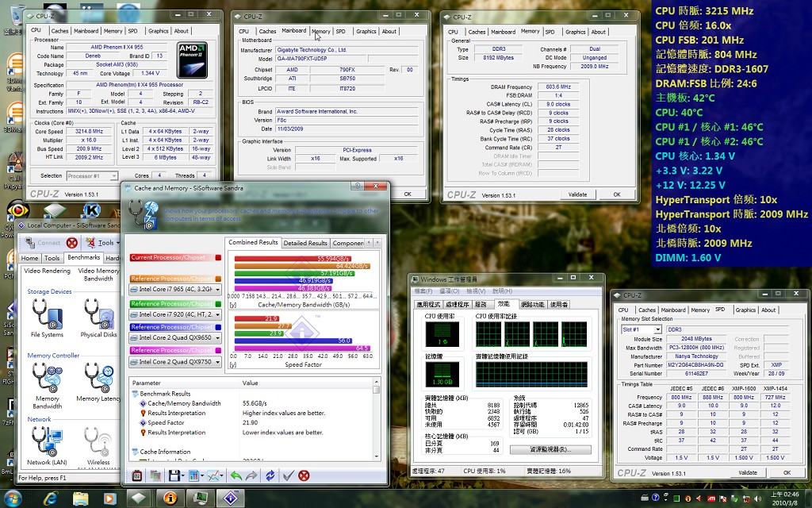Click the line graph icon in Sandra toolbar
The width and height of the screenshot is (812, 508).
213,475
